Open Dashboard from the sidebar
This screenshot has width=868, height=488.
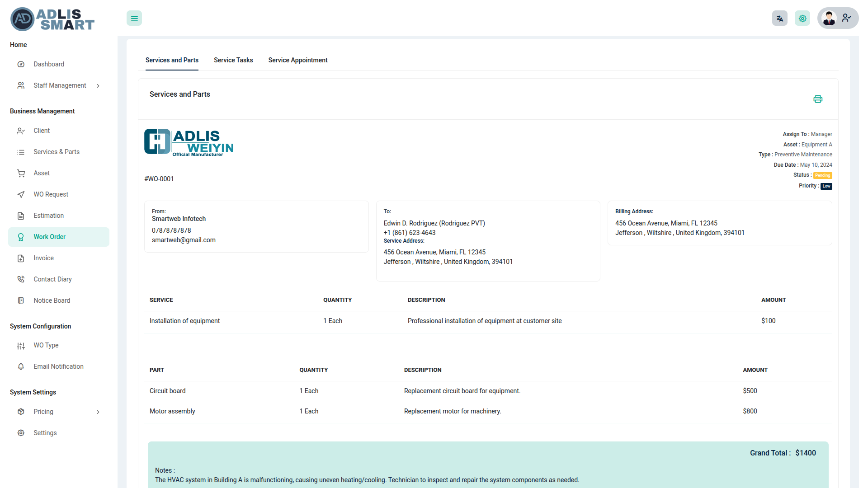[48, 64]
